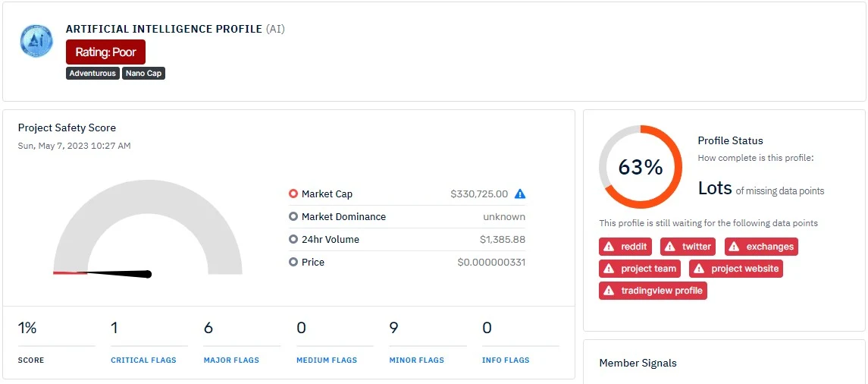Click the Lots of missing data points text
Viewport: 868px width, 384px height.
761,189
